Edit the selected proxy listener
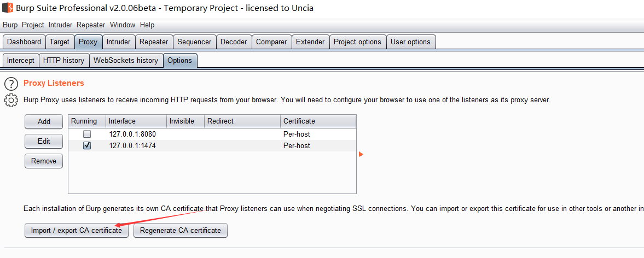The width and height of the screenshot is (644, 258). click(x=44, y=141)
